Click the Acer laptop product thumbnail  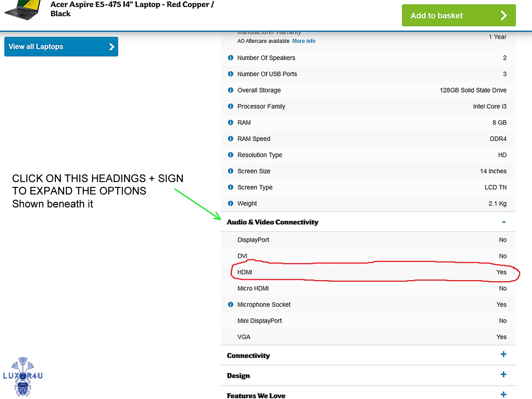point(23,10)
